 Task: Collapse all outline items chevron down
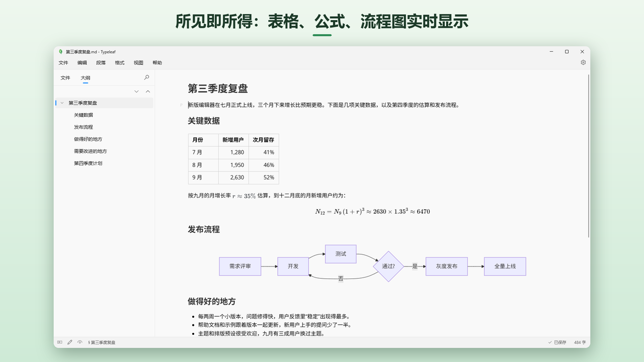click(136, 92)
